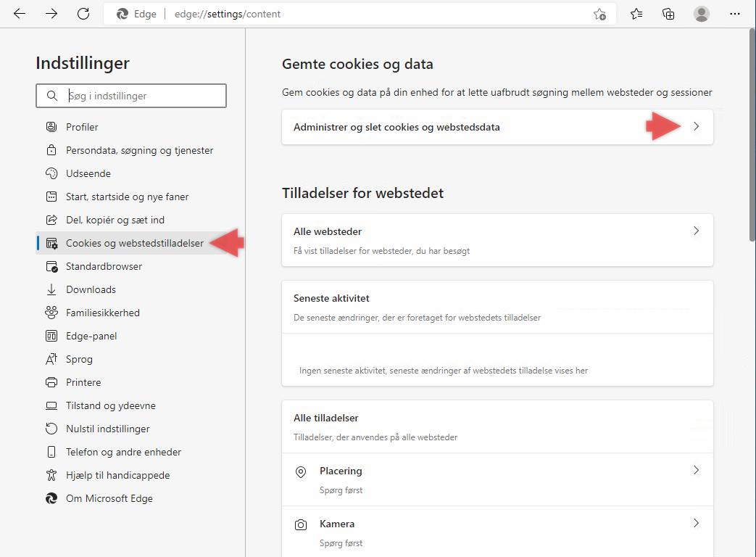Click the Placering location pin icon
The height and width of the screenshot is (557, 756).
click(300, 471)
